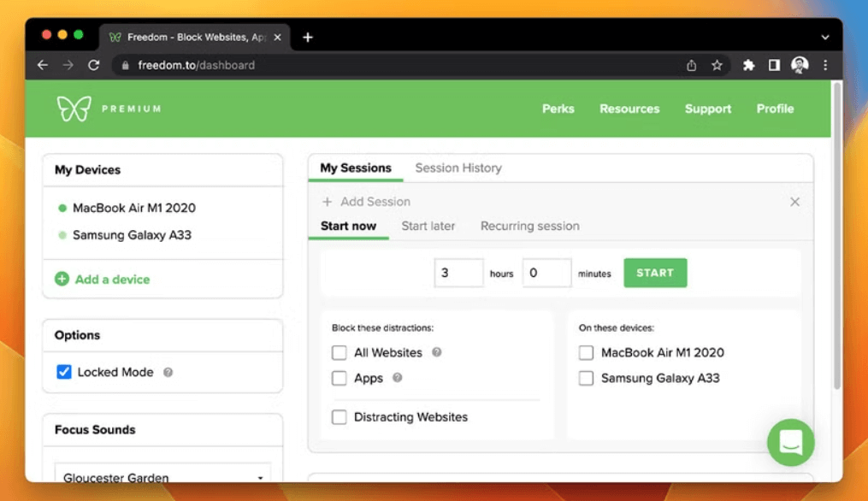Select the Freedom browser tab
This screenshot has width=868, height=501.
(x=195, y=37)
